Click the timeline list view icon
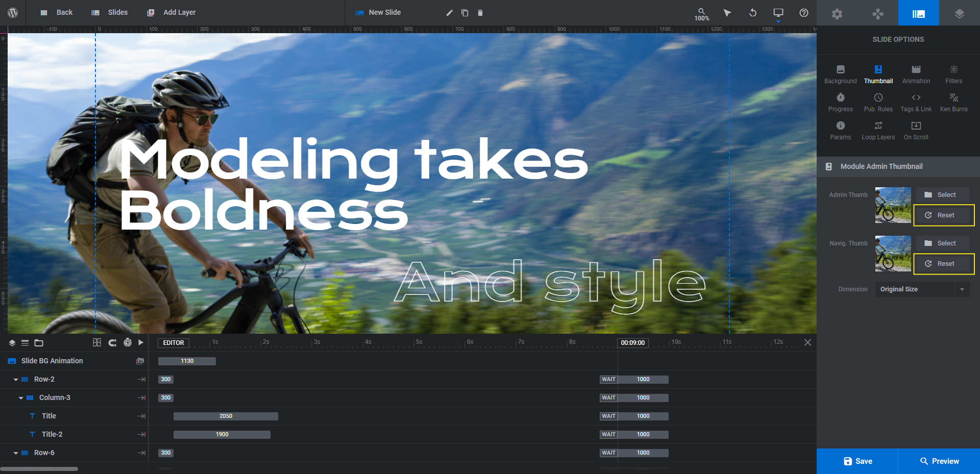 point(25,343)
